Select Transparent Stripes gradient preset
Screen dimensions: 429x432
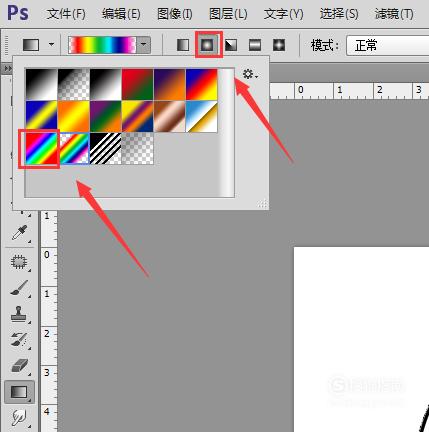(x=106, y=149)
